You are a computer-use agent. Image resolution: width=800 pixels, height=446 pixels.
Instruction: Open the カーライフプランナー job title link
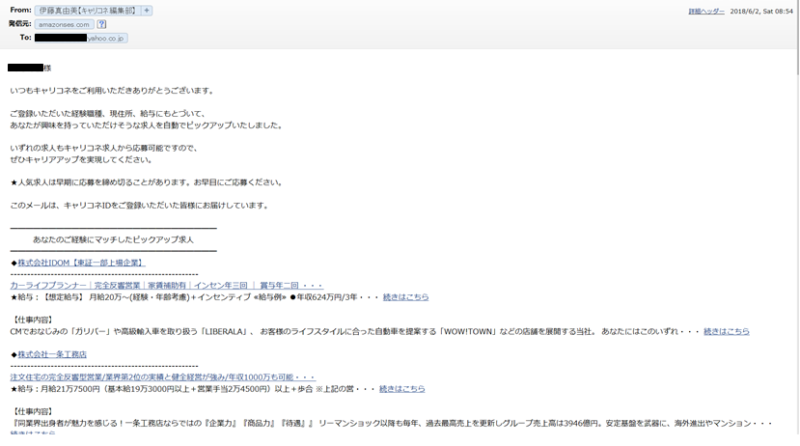pyautogui.click(x=166, y=285)
